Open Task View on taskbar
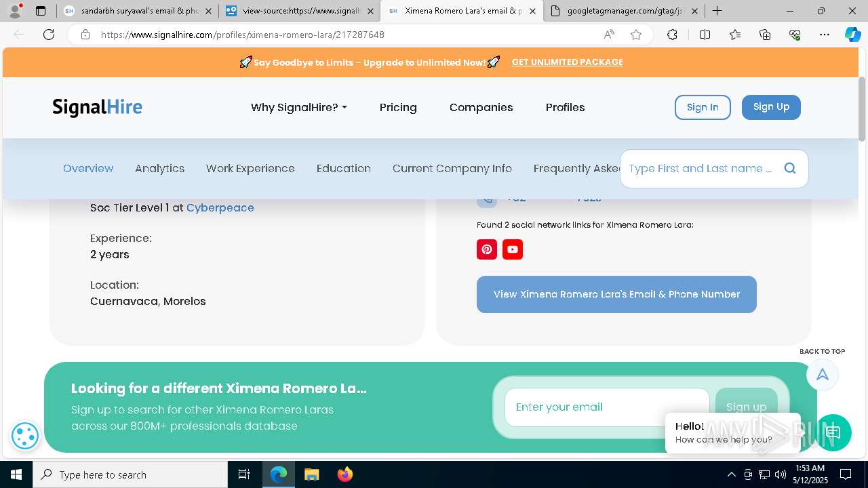868x488 pixels. pos(244,474)
